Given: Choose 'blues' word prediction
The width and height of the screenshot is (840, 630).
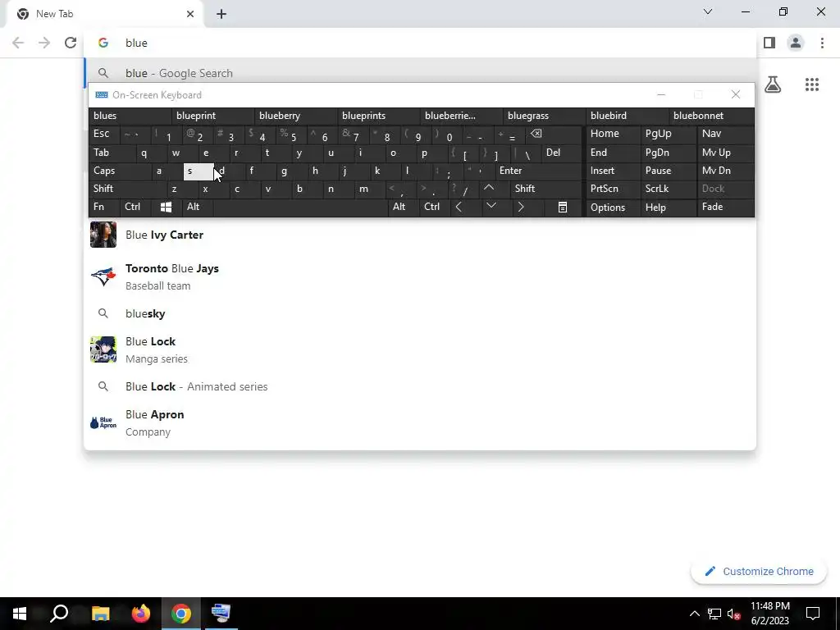Looking at the screenshot, I should (x=130, y=116).
